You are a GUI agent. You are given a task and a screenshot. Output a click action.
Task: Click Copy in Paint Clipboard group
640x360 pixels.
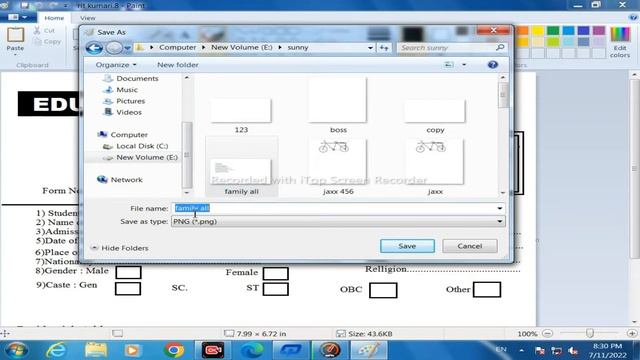47,41
